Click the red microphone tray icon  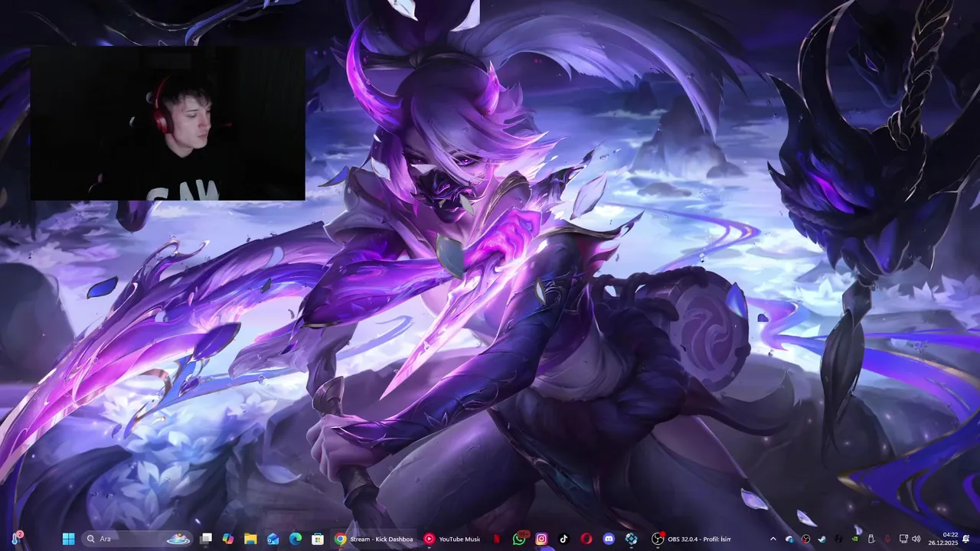click(887, 539)
